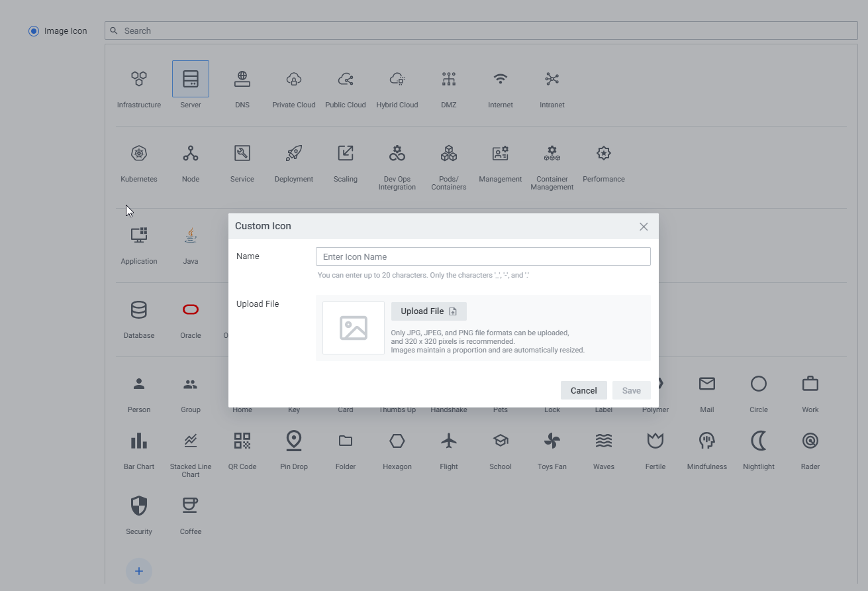
Task: Pick the Toys Fan icon
Action: [x=552, y=441]
